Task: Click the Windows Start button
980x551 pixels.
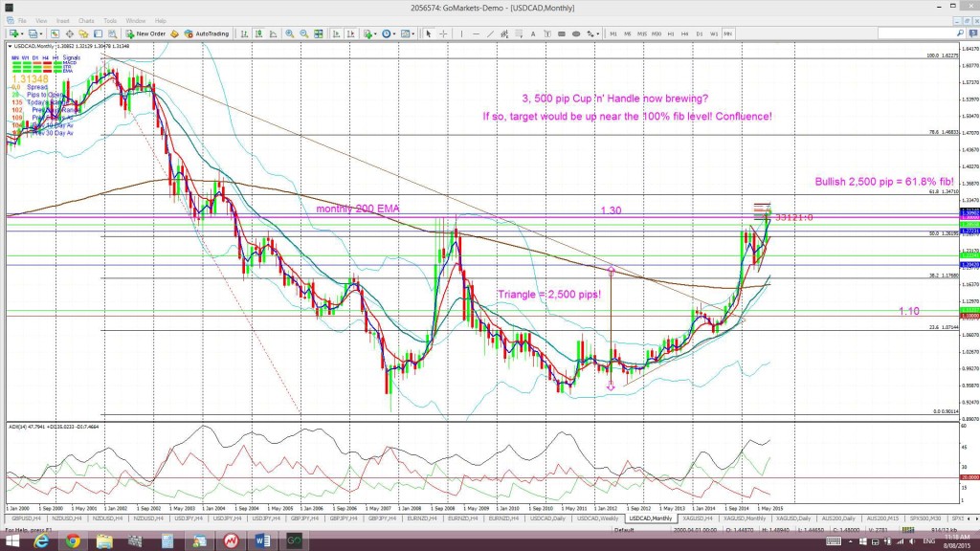Action: (11, 541)
